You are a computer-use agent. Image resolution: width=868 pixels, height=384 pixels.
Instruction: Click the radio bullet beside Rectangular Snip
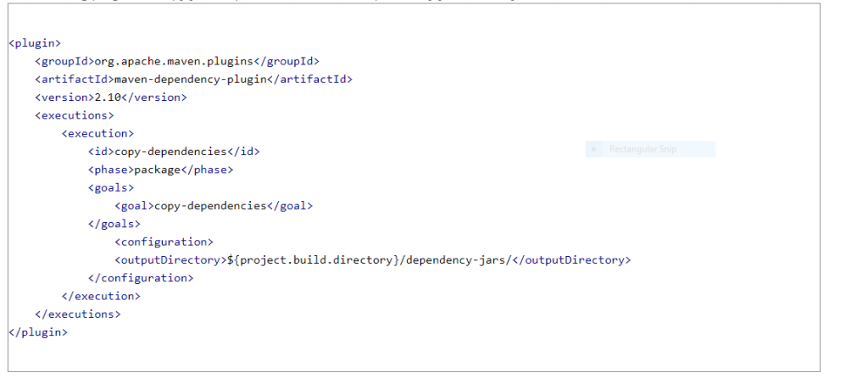tap(593, 149)
